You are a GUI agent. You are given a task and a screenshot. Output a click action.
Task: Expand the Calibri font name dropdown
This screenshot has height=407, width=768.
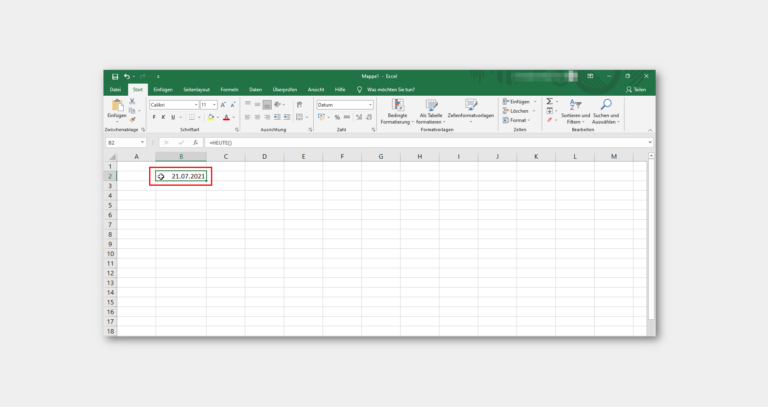click(195, 104)
